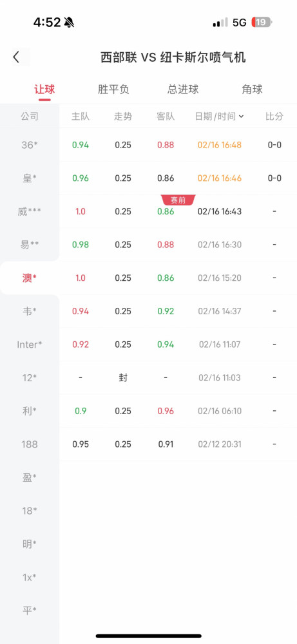Screen dimensions: 297x644
Task: Tap the red 赛前 badge
Action: 178,200
